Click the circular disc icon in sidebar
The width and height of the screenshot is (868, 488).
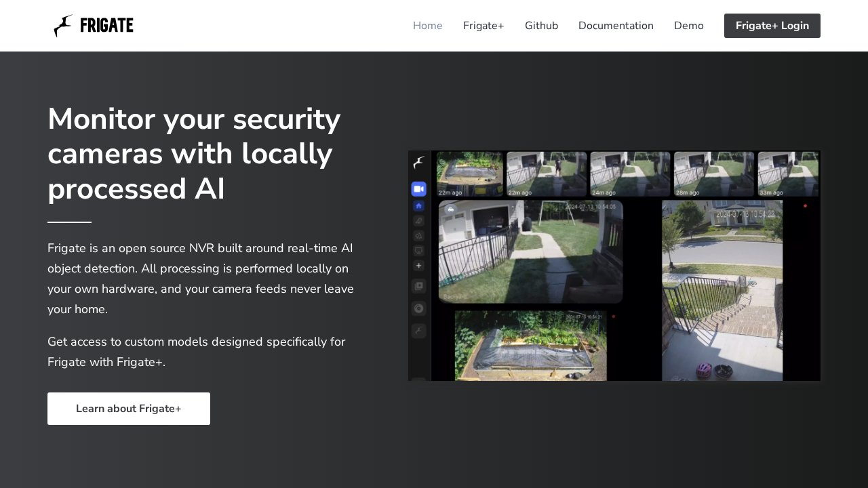[418, 308]
